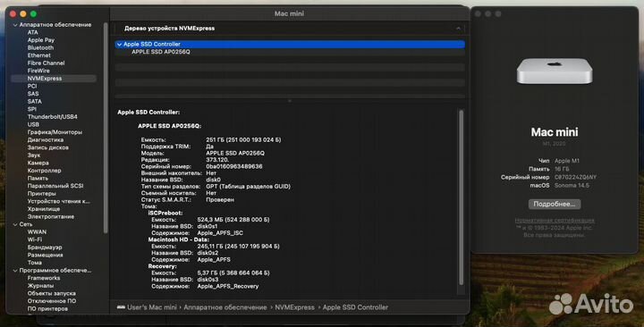This screenshot has width=644, height=327.
Task: Click the details pane vertical scrollbar
Action: pyautogui.click(x=461, y=197)
